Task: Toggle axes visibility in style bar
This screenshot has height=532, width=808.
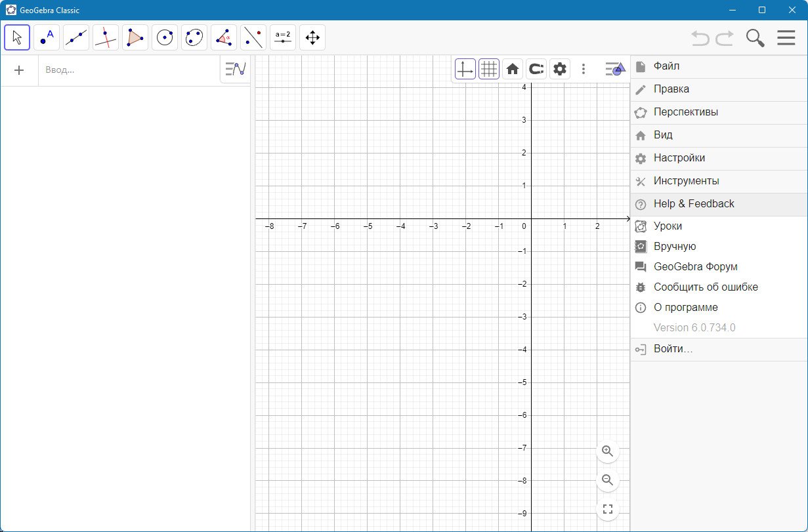Action: (x=465, y=69)
